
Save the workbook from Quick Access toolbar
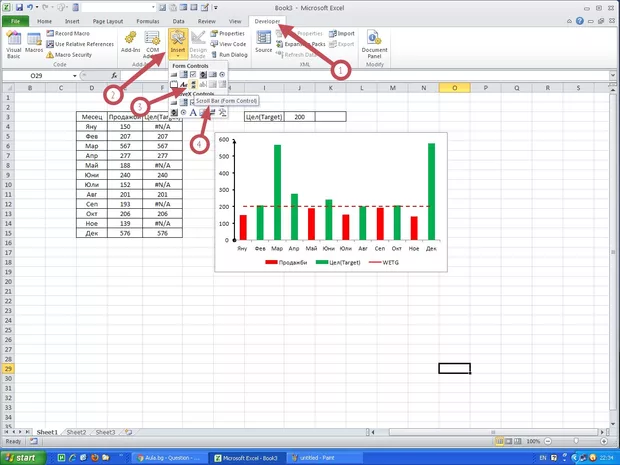tap(19, 8)
